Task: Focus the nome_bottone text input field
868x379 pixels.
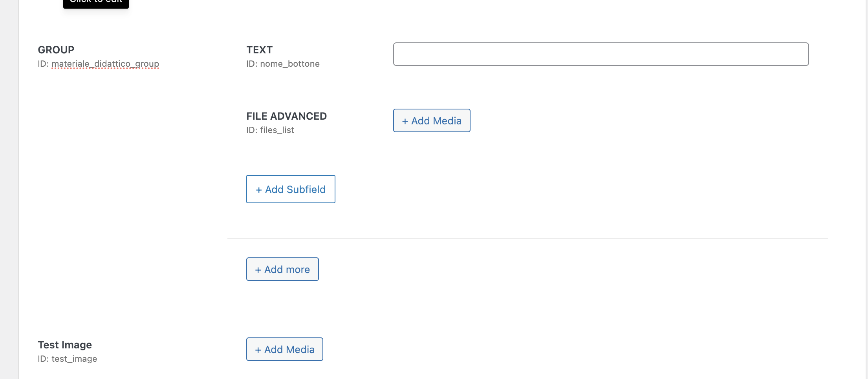Action: point(601,54)
